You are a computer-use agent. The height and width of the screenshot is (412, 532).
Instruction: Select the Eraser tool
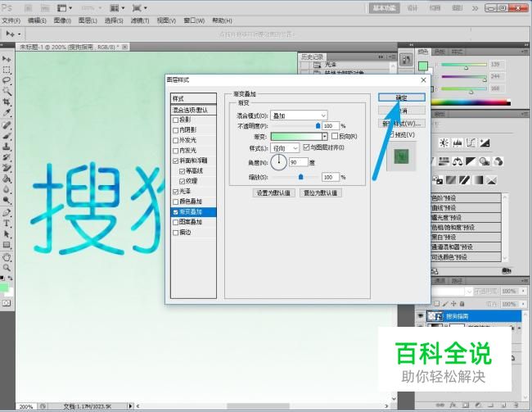click(7, 167)
